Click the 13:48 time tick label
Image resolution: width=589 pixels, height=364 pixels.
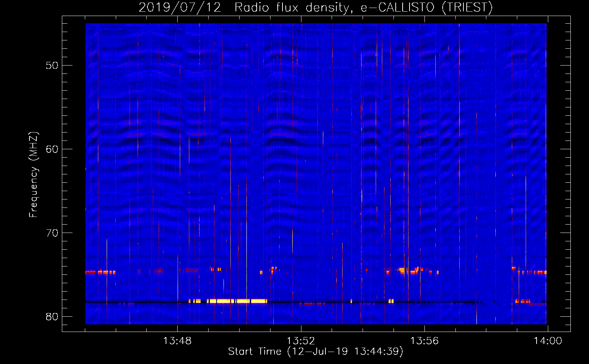[177, 341]
